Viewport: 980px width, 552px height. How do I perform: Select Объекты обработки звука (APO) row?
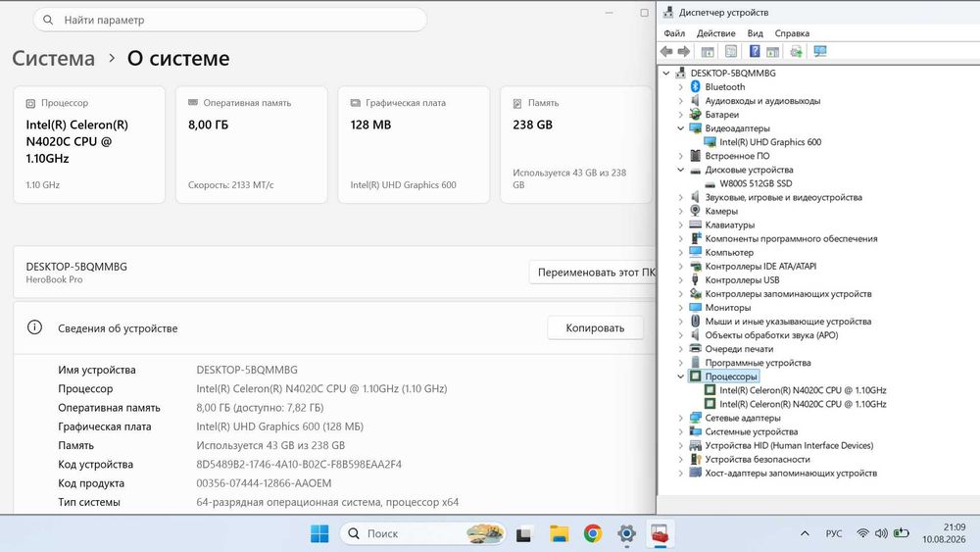[x=771, y=335]
